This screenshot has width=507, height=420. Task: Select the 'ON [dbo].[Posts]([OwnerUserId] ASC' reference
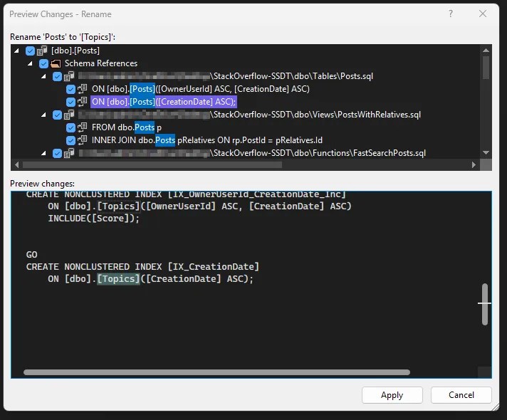[x=199, y=89]
